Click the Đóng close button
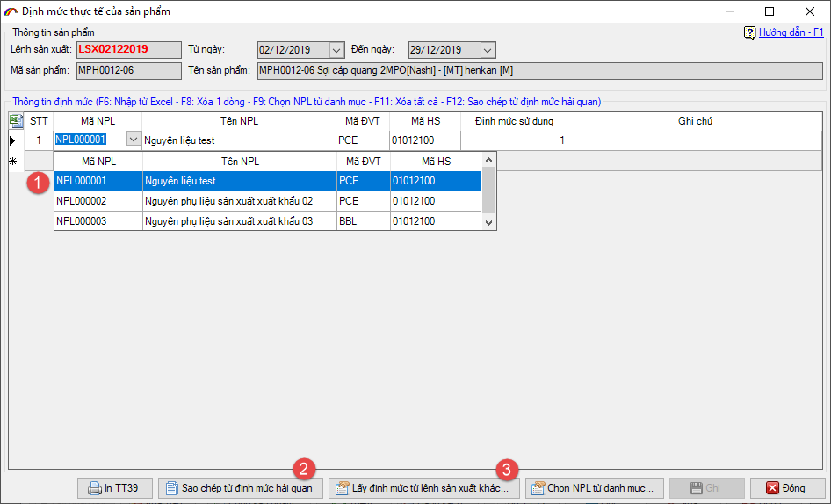Screen dimensions: 831x504 point(787,488)
